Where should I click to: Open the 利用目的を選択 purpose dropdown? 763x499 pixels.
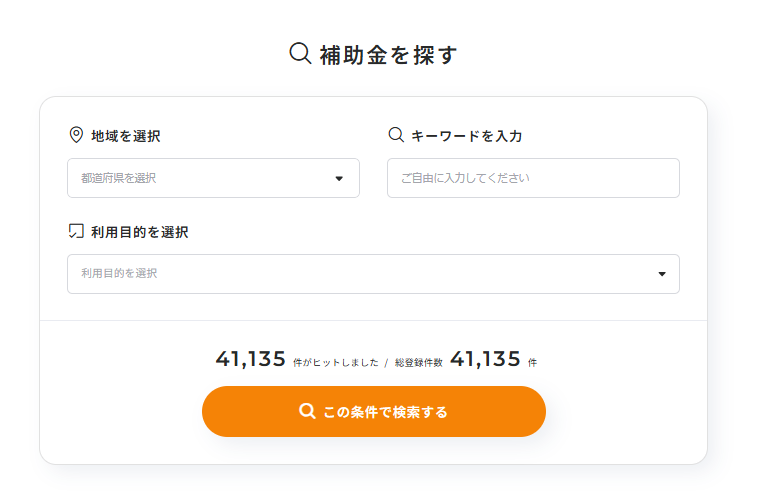[x=373, y=274]
